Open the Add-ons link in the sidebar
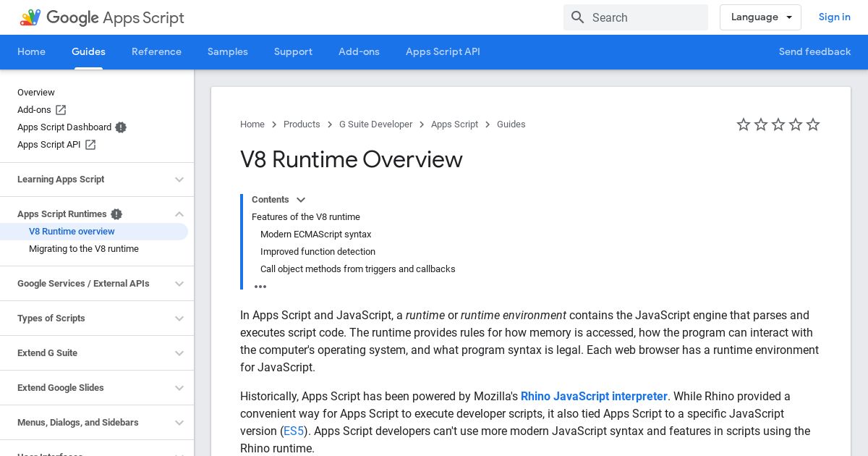The width and height of the screenshot is (868, 456). 34,110
